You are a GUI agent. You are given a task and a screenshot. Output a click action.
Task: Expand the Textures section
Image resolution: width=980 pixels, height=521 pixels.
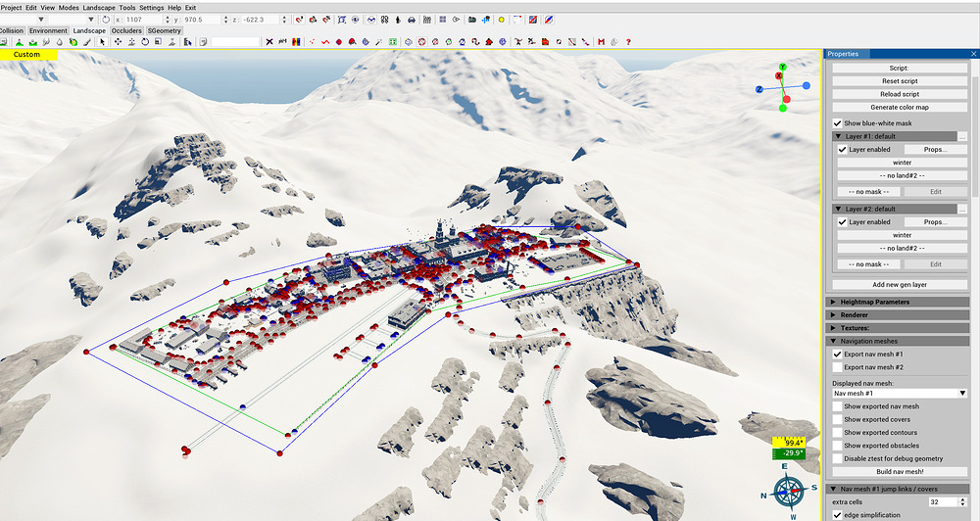[x=898, y=328]
